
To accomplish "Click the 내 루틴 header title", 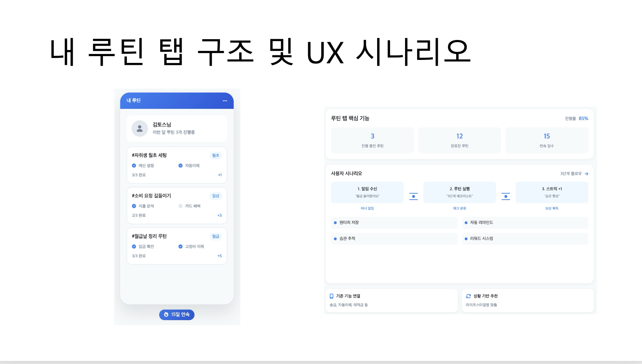I will pos(134,101).
